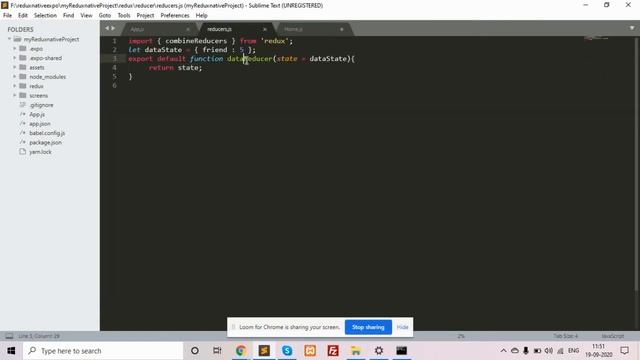
Task: Click line number 1 in gutter
Action: (x=114, y=41)
